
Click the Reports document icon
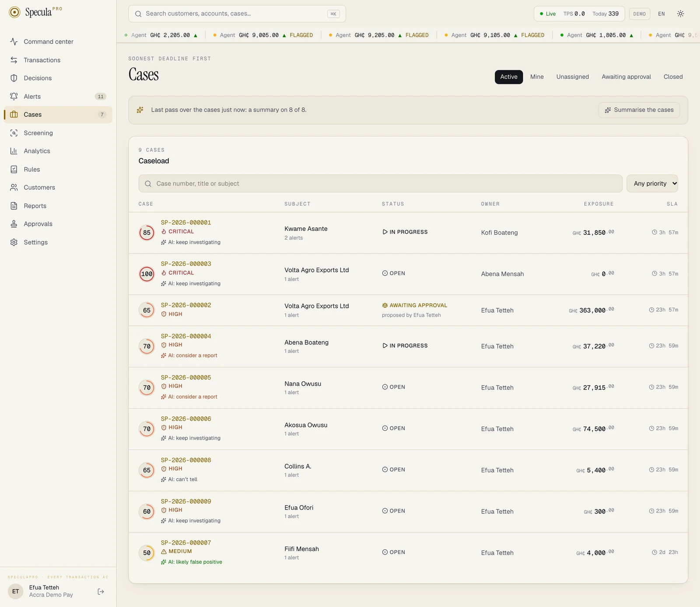(14, 206)
